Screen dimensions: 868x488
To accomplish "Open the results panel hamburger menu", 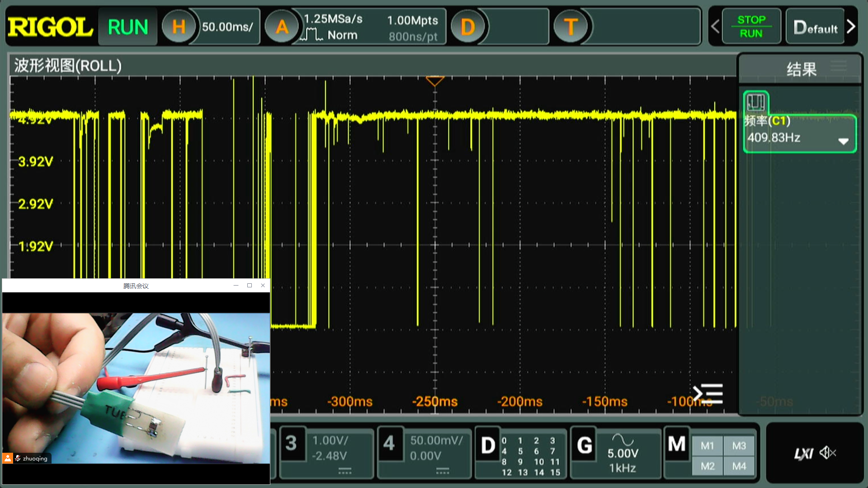I will click(839, 66).
